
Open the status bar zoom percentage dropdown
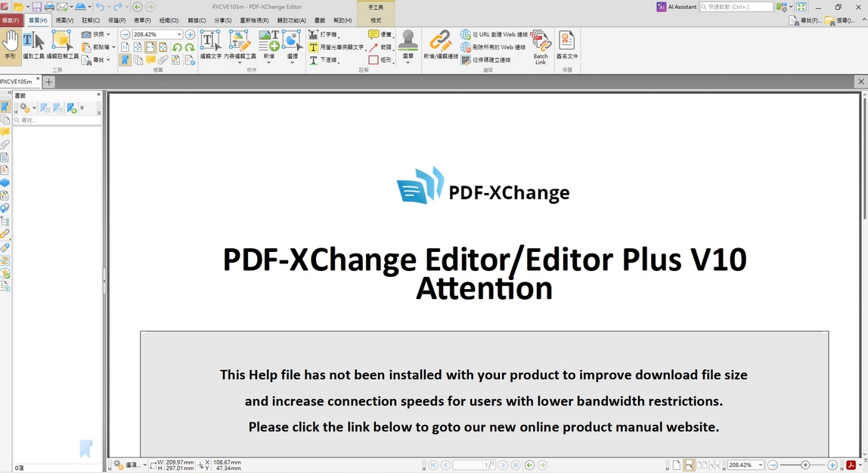(761, 465)
